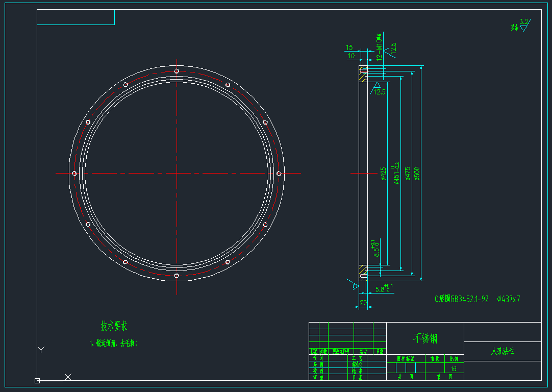Click the 更改文件号 column header
Screen dimensions: 552x392
click(341, 352)
